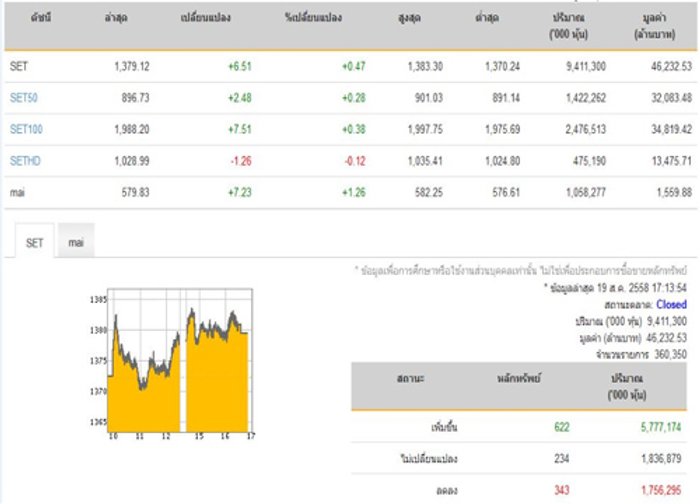Viewport: 700px width, 504px height.
Task: Click mai change value +7.23
Action: (x=240, y=192)
